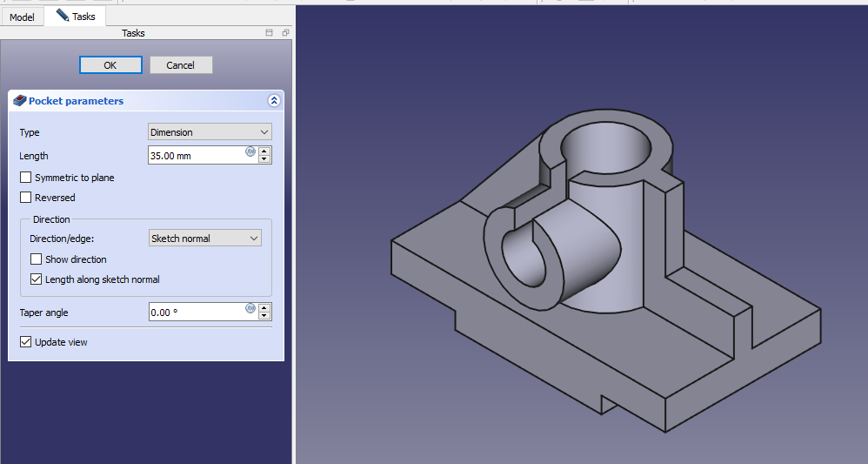Float the Tasks panel with undock icon
Viewport: 868px width, 464px height.
(285, 33)
